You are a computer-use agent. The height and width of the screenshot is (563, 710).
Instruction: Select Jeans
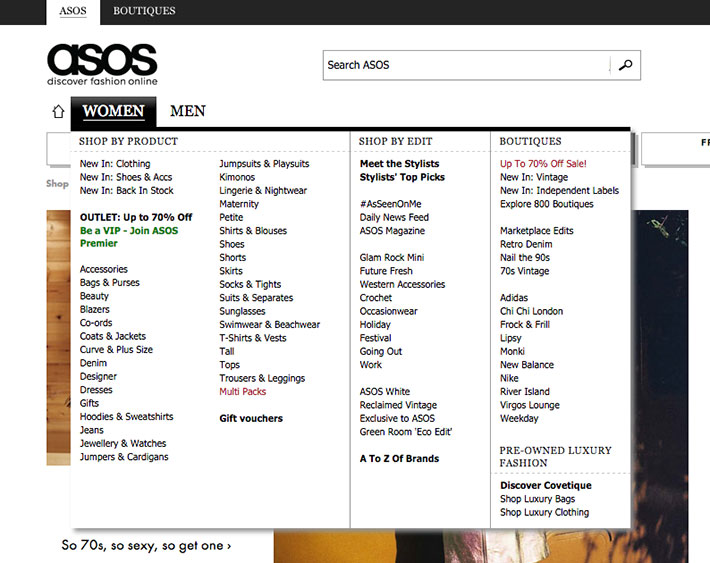point(91,430)
